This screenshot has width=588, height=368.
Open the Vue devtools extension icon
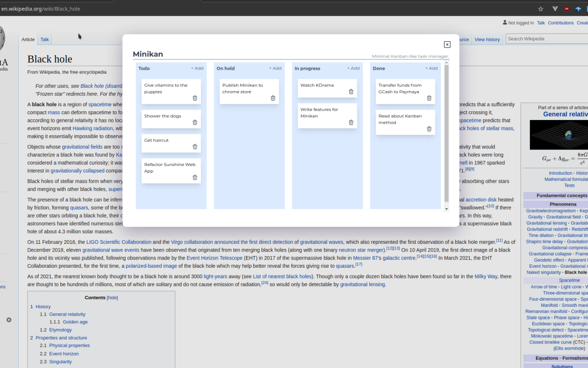[555, 9]
